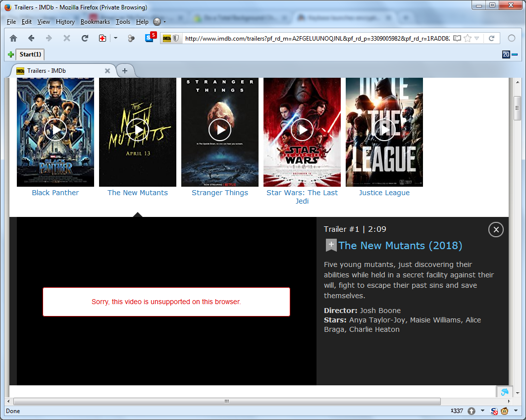Reload the page from the left toolbar
The height and width of the screenshot is (420, 526).
85,38
